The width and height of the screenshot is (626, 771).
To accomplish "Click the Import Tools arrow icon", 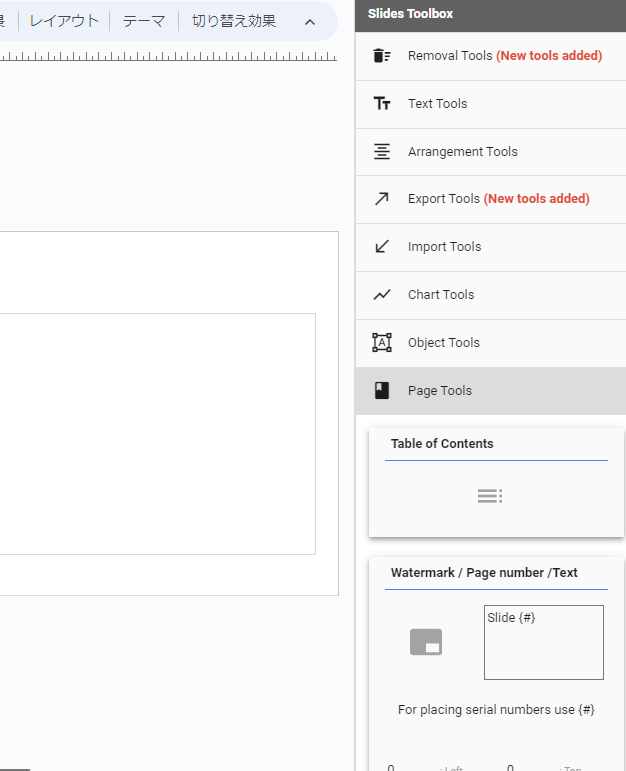I will [381, 247].
